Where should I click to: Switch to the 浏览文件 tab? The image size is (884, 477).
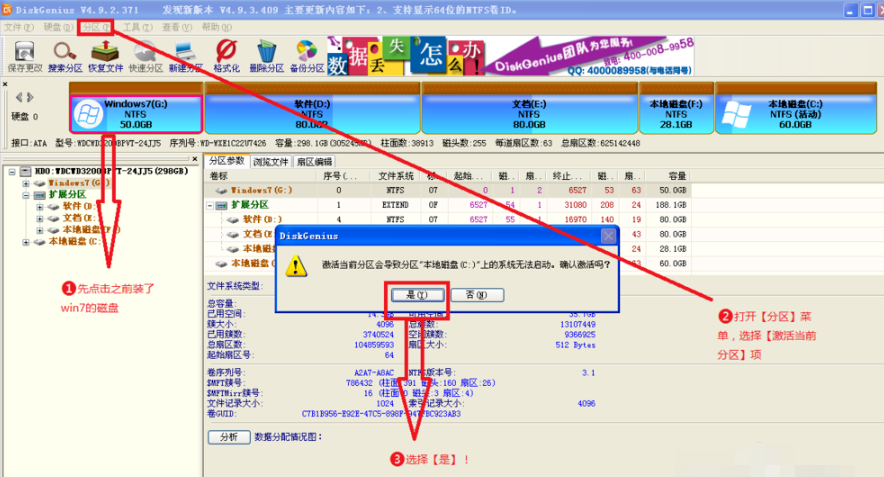point(271,161)
